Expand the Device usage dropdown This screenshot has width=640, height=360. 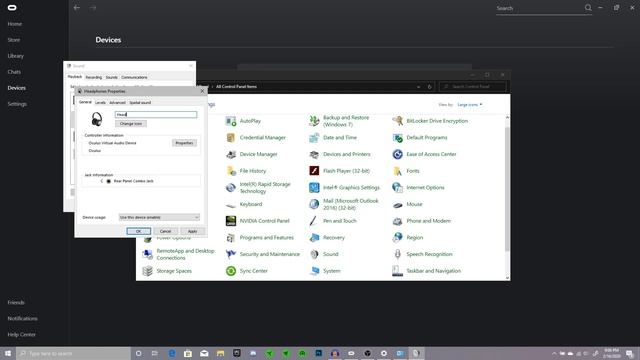click(159, 218)
